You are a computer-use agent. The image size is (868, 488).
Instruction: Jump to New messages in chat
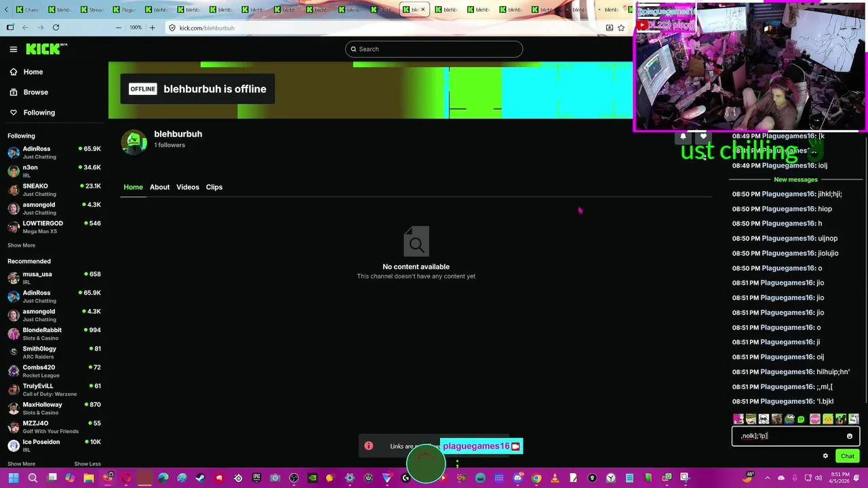(795, 180)
